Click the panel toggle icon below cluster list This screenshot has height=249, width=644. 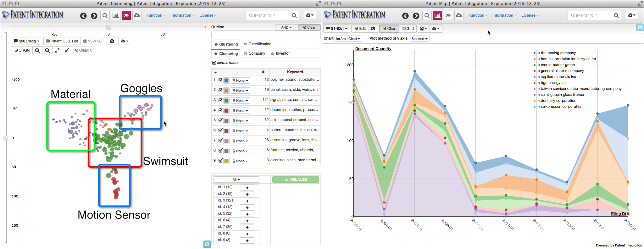point(207,244)
